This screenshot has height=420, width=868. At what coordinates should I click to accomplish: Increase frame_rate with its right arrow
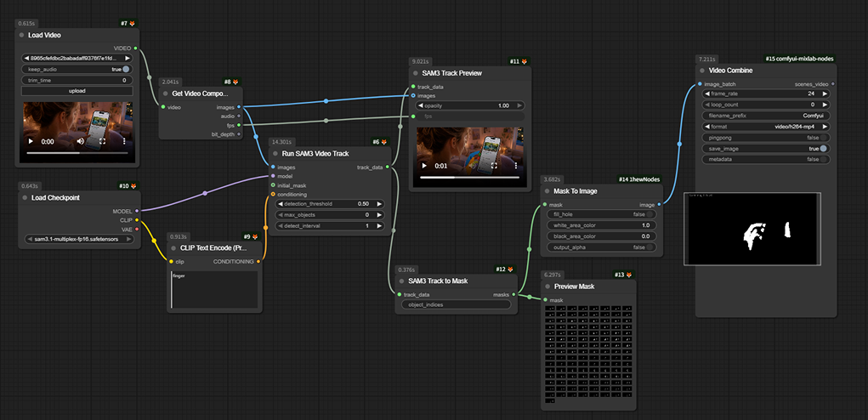tap(825, 94)
